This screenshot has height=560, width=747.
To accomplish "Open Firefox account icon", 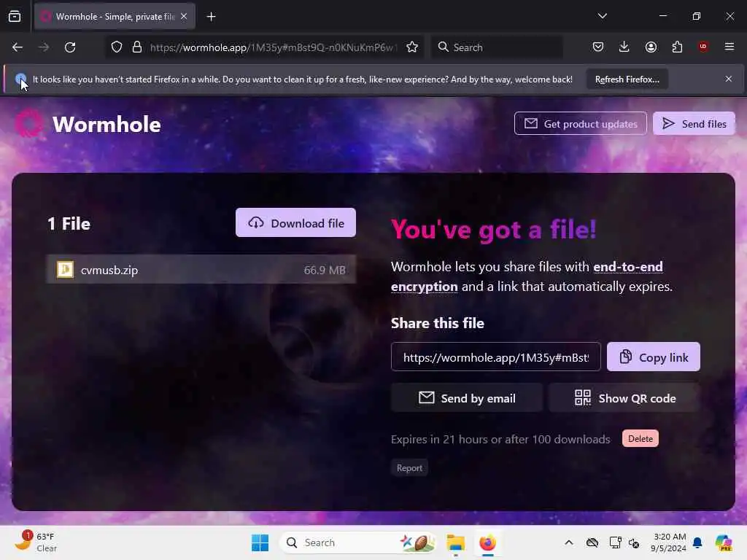I will pos(651,47).
